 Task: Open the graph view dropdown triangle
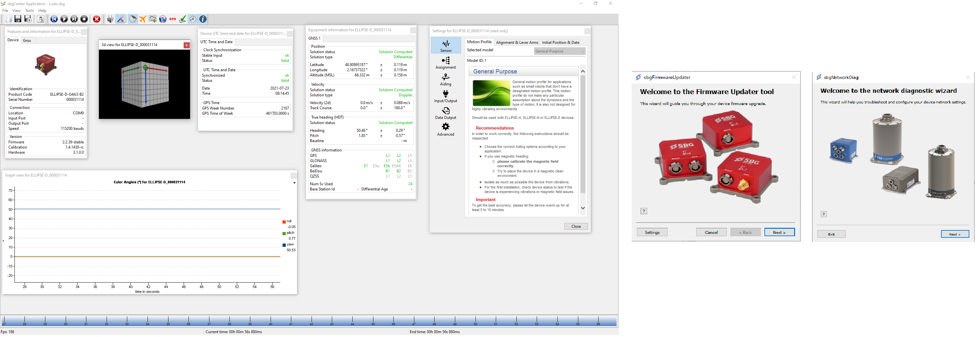point(294,183)
